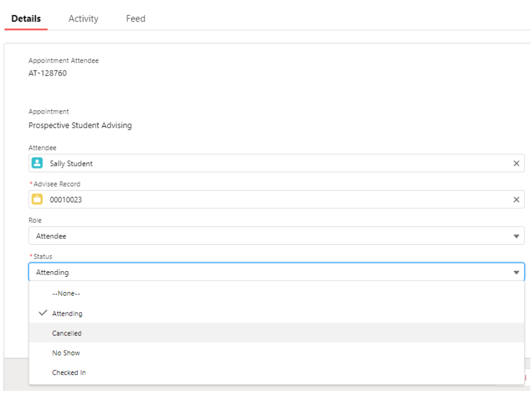The image size is (532, 393).
Task: Click the checkmark beside Attending option
Action: tap(42, 313)
